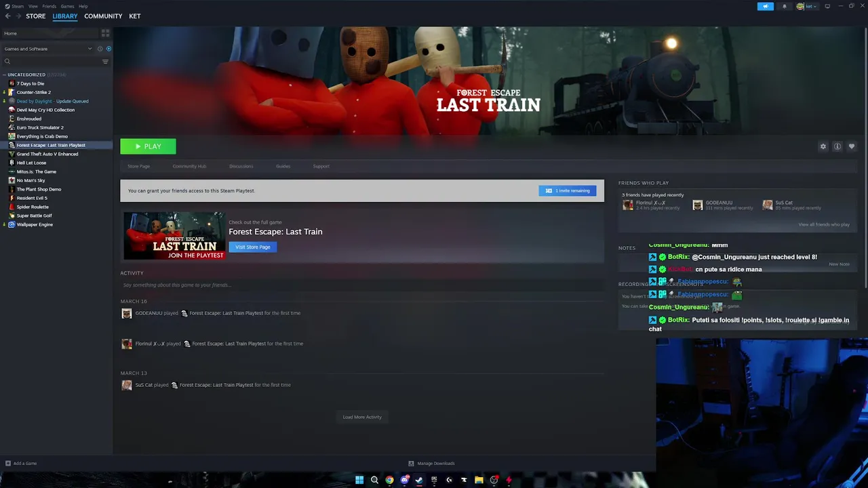This screenshot has width=868, height=488.
Task: Open the Guides tab
Action: tap(283, 166)
